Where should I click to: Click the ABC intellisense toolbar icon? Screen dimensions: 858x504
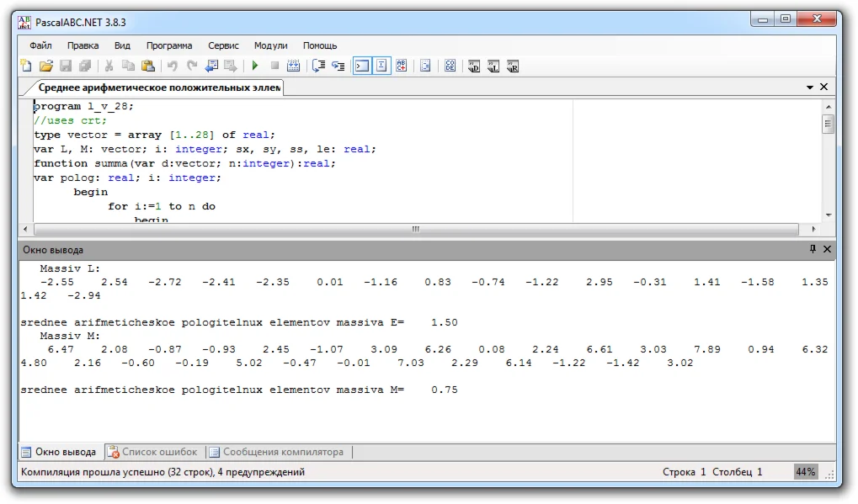tap(402, 66)
